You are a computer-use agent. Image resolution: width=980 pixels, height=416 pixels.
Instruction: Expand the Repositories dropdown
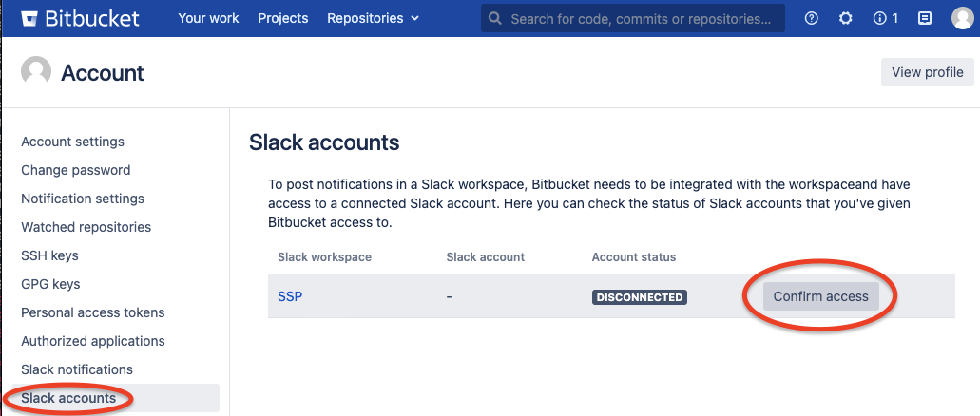click(x=374, y=18)
